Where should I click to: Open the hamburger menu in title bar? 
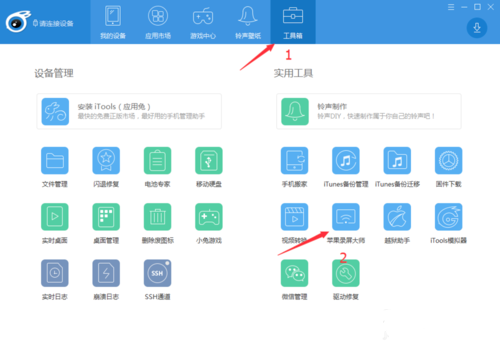tap(451, 7)
